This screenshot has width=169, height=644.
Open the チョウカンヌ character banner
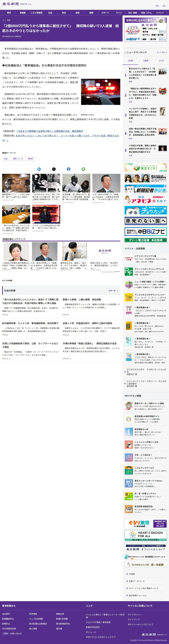(x=146, y=210)
